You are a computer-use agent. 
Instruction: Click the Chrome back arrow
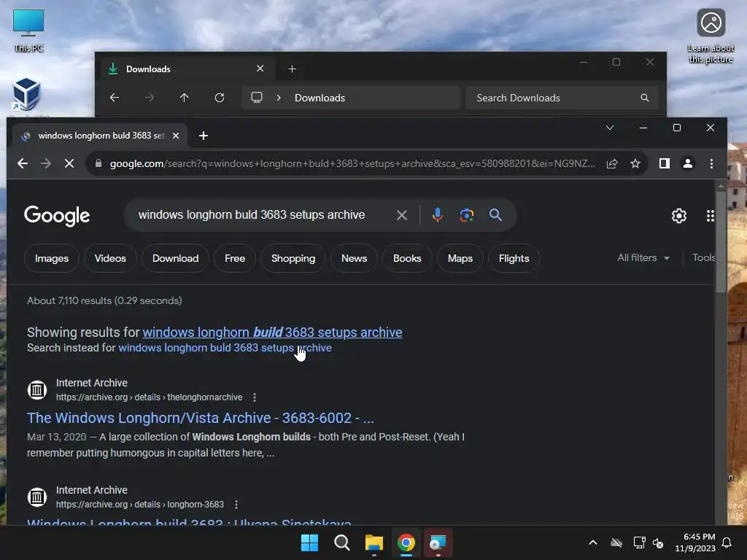(x=23, y=164)
